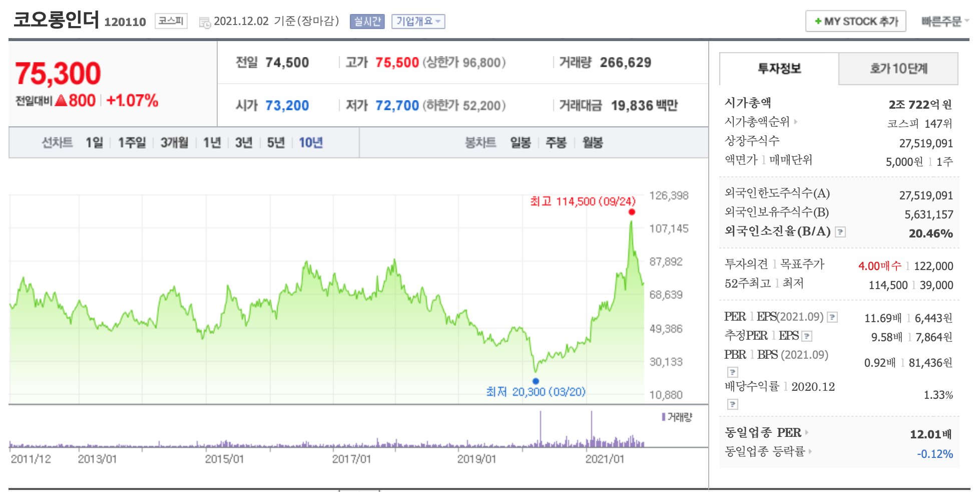Viewport: 980px width, 492px height.
Task: Click the 외국인보유주식수 value 5,631,157
Action: tap(928, 214)
